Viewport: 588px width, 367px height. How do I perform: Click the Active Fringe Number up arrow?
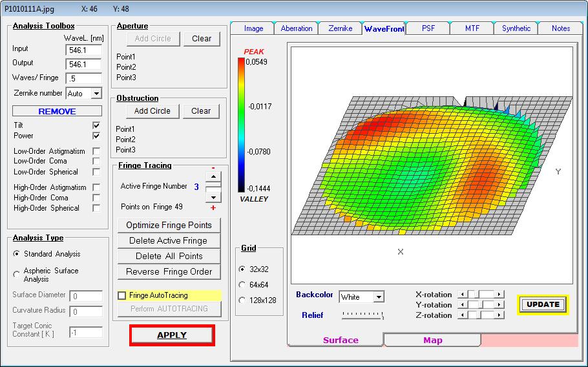click(213, 176)
